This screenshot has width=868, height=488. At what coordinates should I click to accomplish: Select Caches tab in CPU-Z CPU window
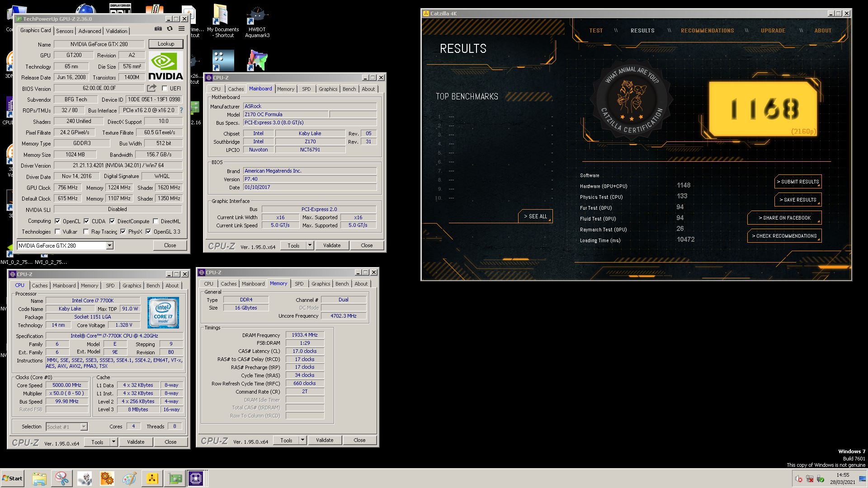click(x=39, y=286)
